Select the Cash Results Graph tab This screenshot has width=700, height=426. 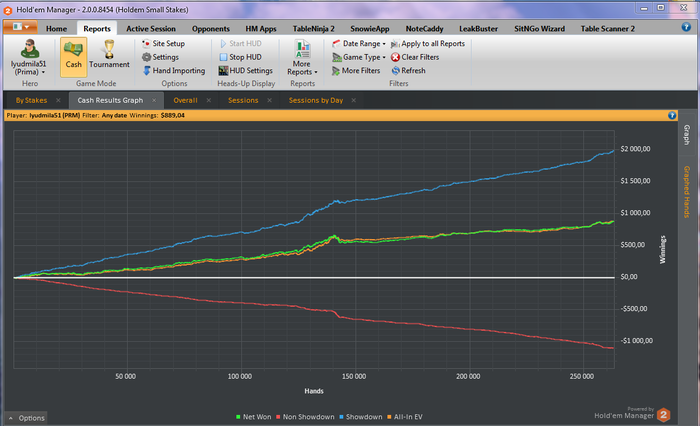(110, 100)
